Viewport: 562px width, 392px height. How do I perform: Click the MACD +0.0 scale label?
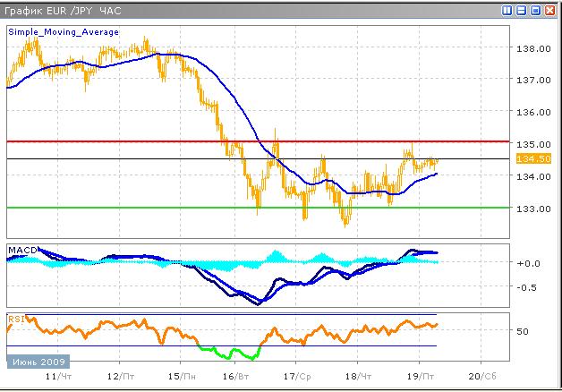[528, 263]
